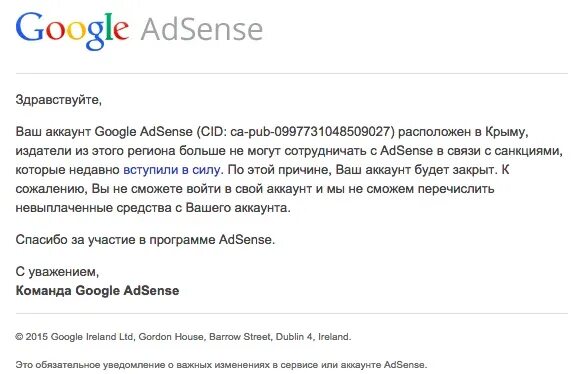
Task: Click the sentence "Ваш аккаунт будет закрыт"
Action: (416, 170)
